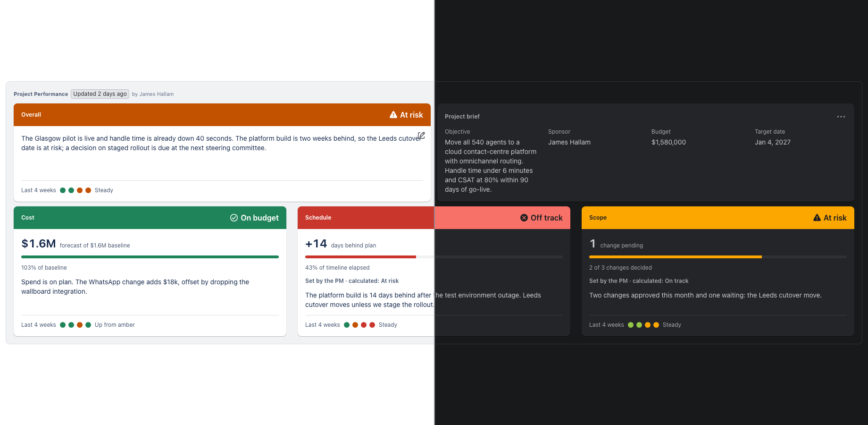Click the edit pencil icon in Overall summary
The image size is (868, 425).
421,136
